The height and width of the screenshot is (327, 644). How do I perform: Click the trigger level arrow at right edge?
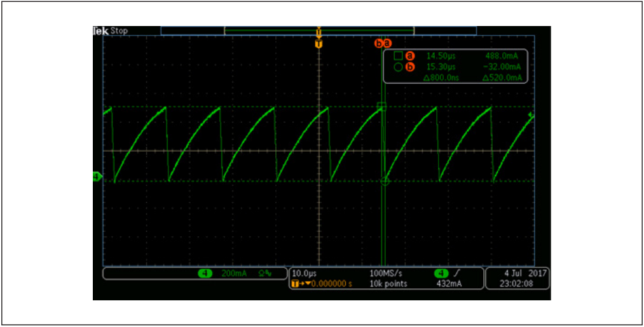(531, 115)
